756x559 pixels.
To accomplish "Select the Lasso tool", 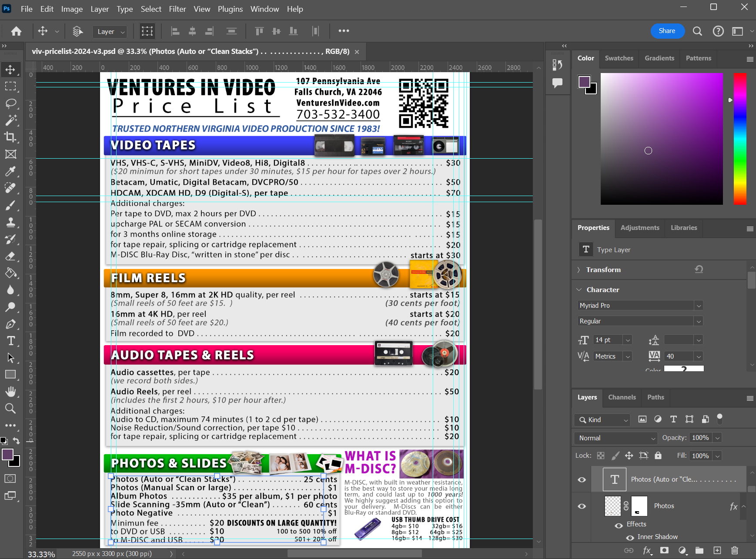I will (10, 103).
